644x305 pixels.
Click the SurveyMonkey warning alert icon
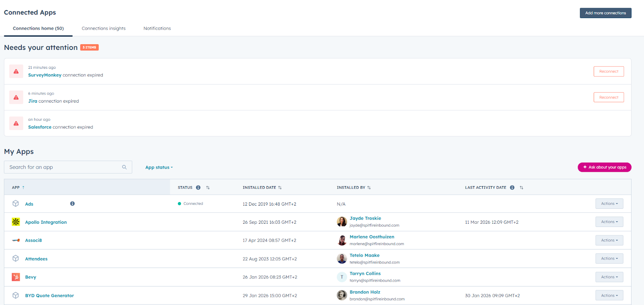coord(16,72)
